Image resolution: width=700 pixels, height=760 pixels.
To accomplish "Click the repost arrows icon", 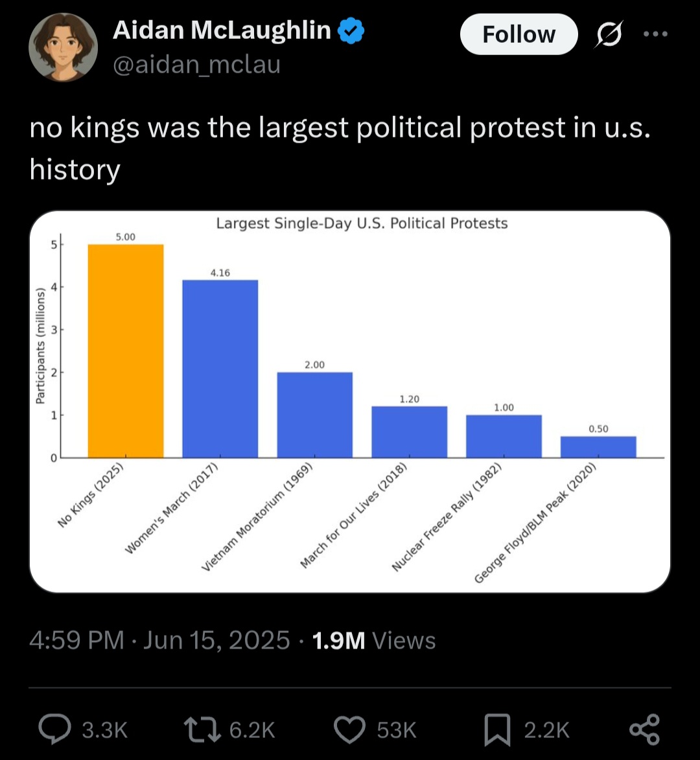I will pyautogui.click(x=202, y=730).
